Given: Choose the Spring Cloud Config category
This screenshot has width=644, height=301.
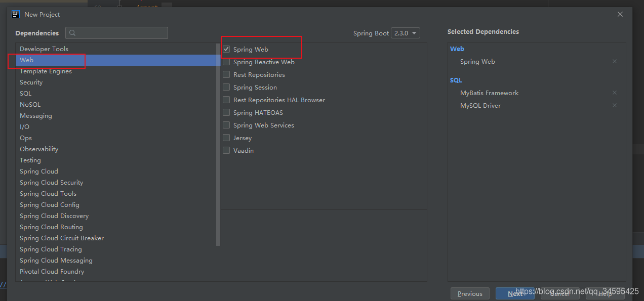Looking at the screenshot, I should [115, 204].
